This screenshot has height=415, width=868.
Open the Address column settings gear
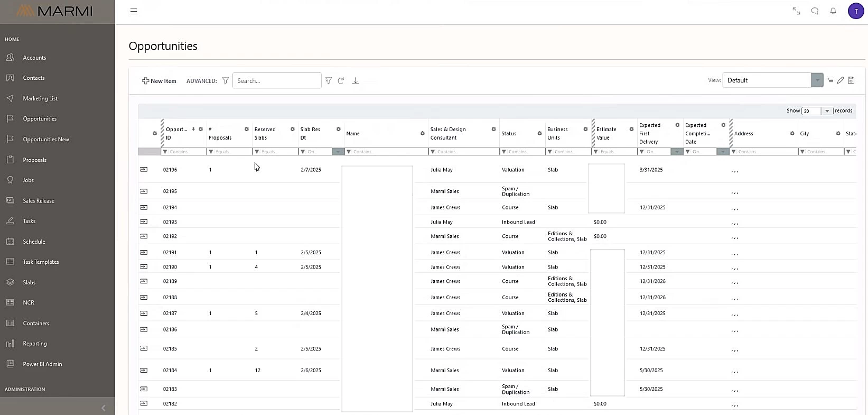pyautogui.click(x=792, y=133)
